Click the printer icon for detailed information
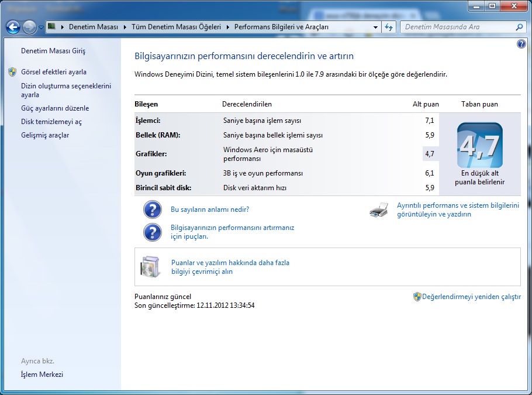Screen dimensions: 532x395 tap(379, 210)
